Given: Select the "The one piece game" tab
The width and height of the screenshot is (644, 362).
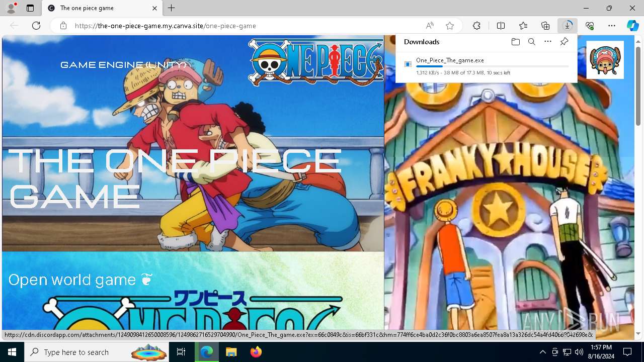Looking at the screenshot, I should coord(102,8).
